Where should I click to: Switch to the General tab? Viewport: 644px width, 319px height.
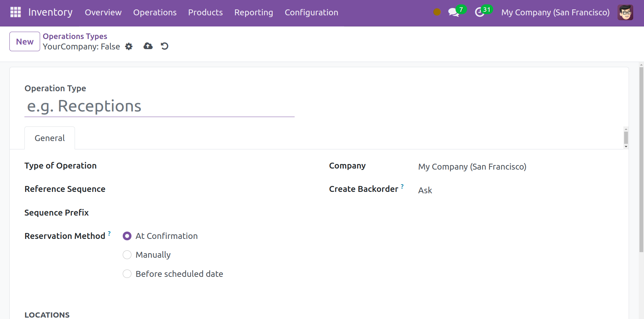pos(50,138)
